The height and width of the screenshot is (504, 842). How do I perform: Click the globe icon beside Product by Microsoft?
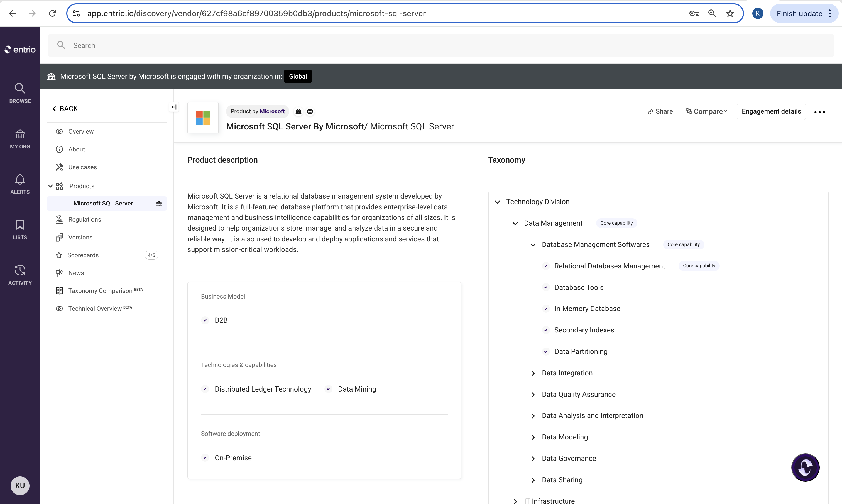point(310,111)
